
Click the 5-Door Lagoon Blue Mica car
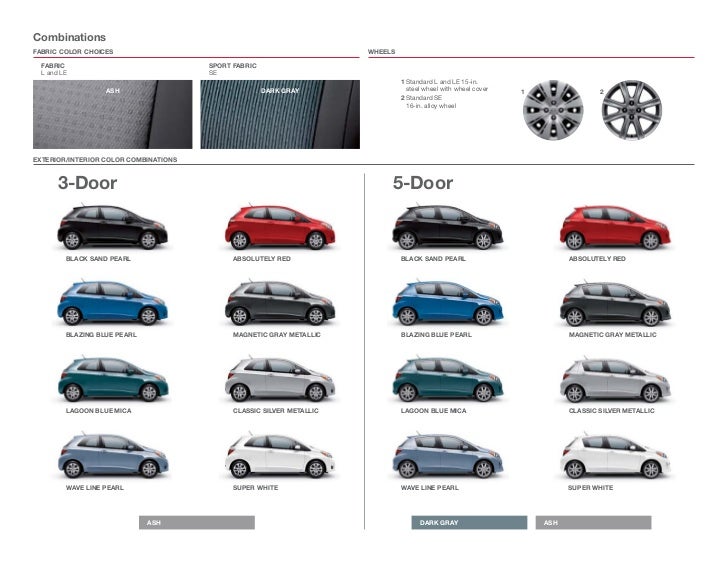tap(448, 379)
